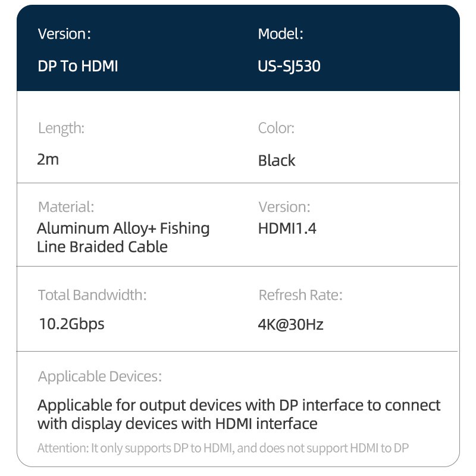Select the US-SJ530 model number
Image resolution: width=476 pixels, height=476 pixels.
pyautogui.click(x=289, y=66)
